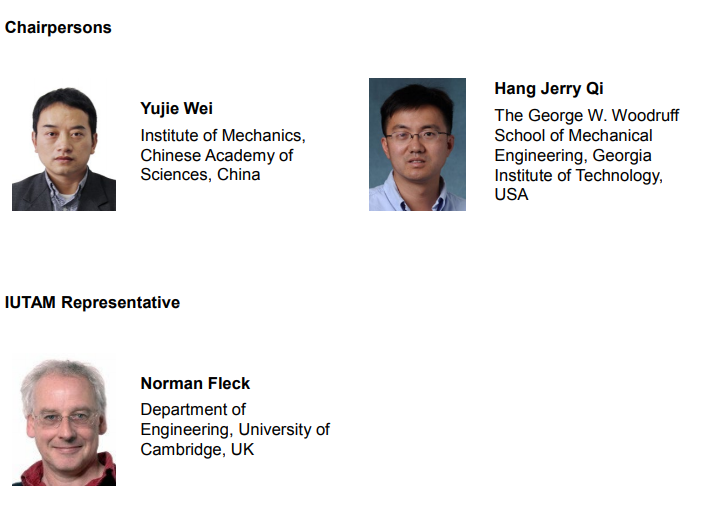Select the IUTAM Representative heading

pyautogui.click(x=92, y=303)
